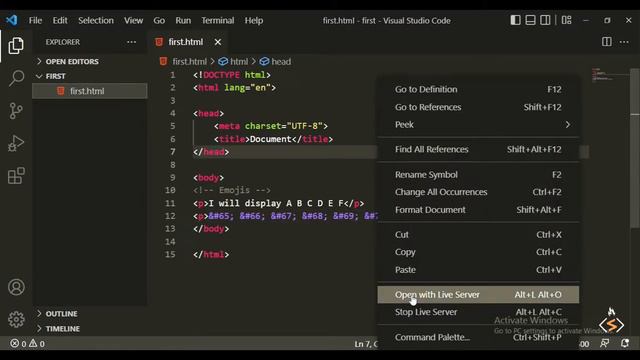Open Explorer more actions ellipsis
Screen dimensions: 640x360
pos(131,42)
